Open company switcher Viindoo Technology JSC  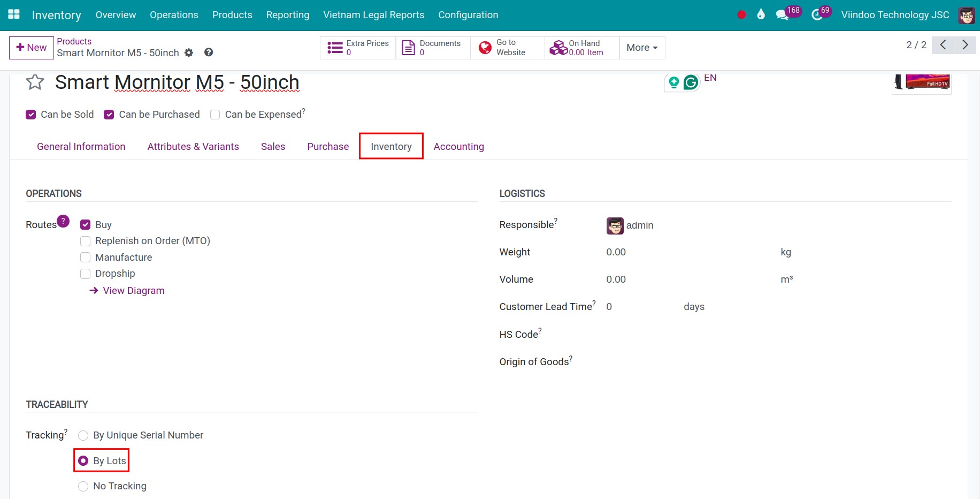[895, 15]
